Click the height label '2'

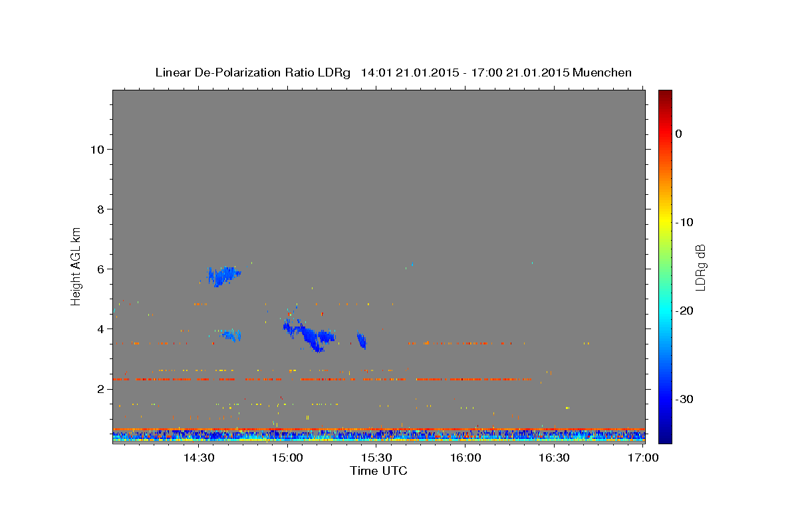coord(100,388)
